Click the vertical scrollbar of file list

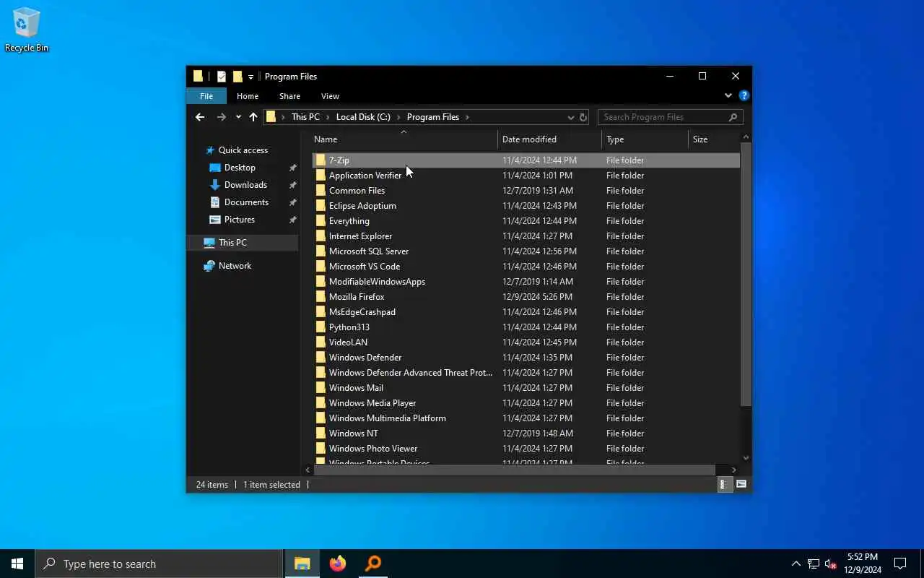point(746,275)
